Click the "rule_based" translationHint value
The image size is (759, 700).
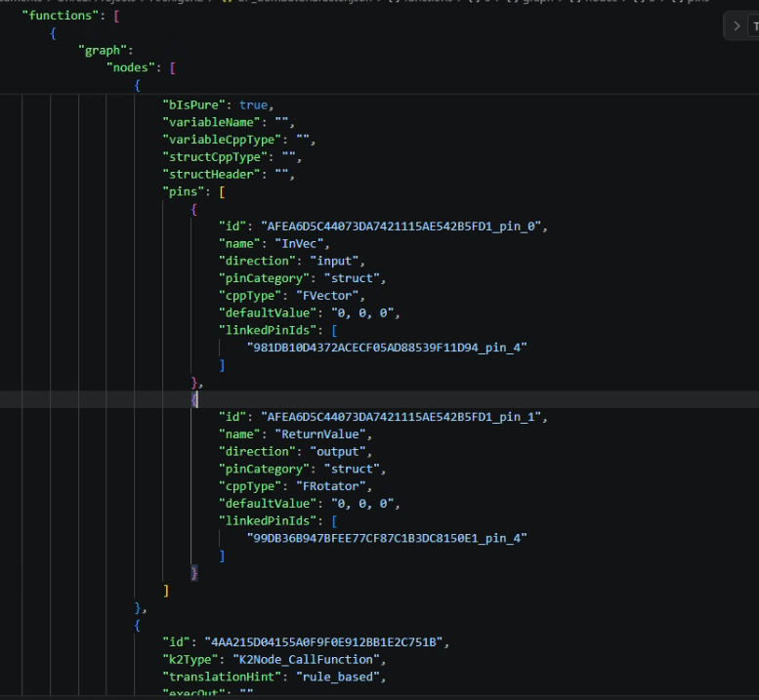point(337,677)
